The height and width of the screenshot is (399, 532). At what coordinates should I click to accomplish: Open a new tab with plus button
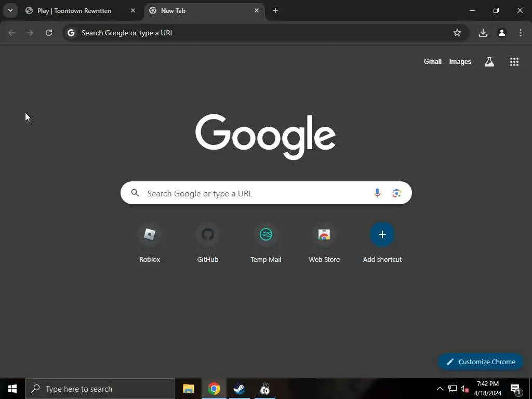pyautogui.click(x=275, y=10)
